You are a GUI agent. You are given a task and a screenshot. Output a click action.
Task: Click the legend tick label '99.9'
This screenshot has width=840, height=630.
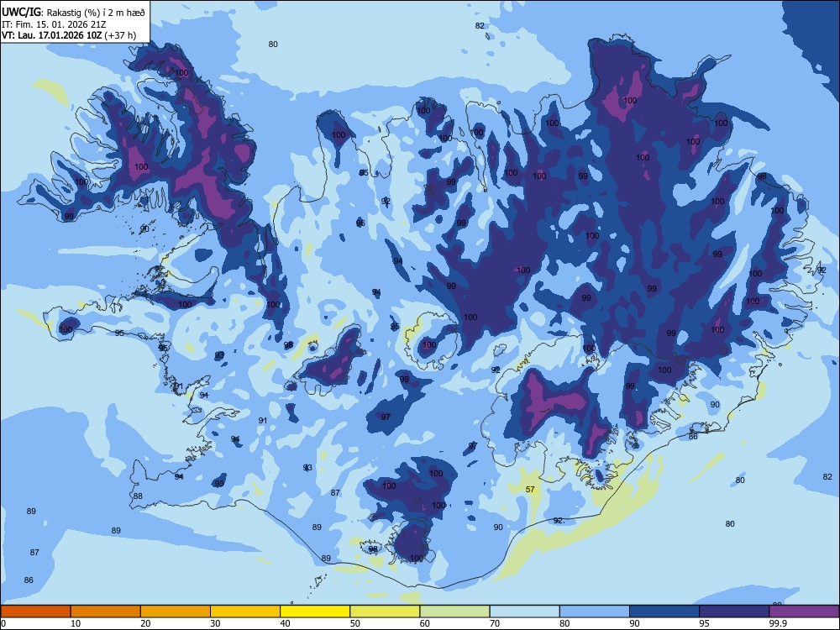pos(777,623)
